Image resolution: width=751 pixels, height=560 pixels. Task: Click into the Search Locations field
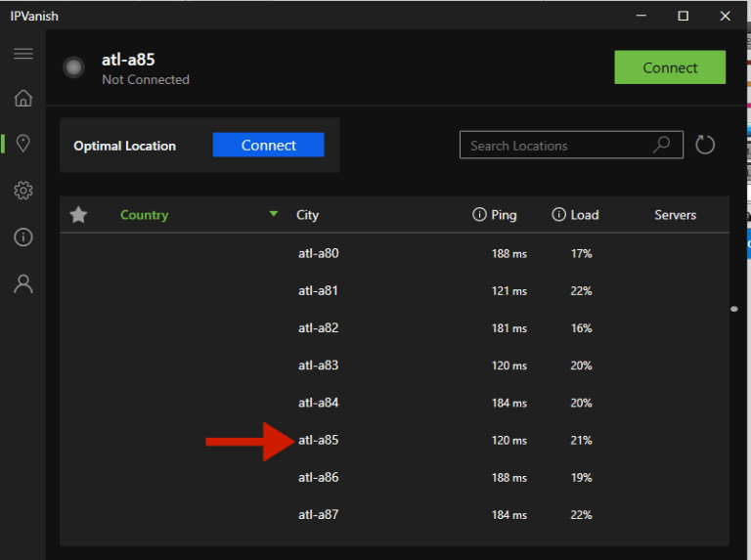tap(552, 146)
